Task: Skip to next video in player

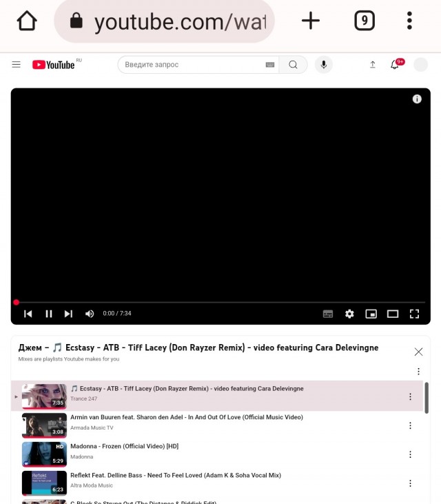Action: tap(68, 314)
